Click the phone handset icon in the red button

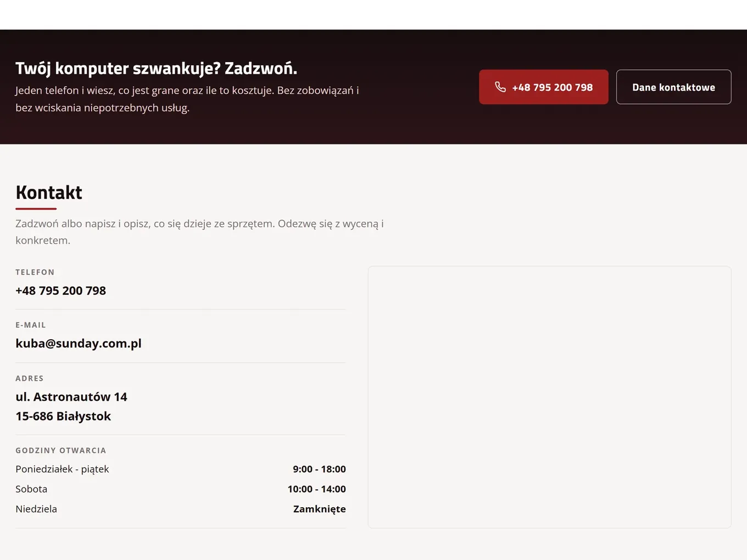(500, 87)
